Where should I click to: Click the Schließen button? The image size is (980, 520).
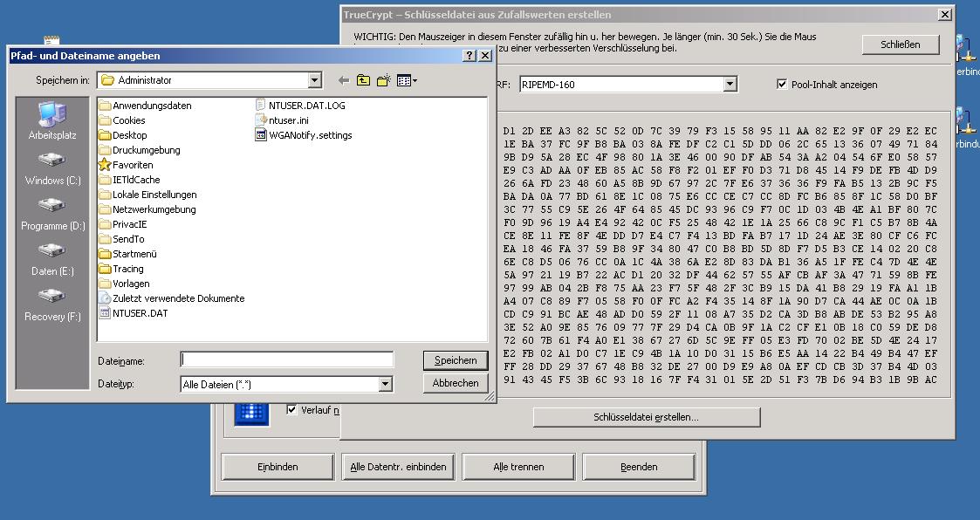coord(900,44)
